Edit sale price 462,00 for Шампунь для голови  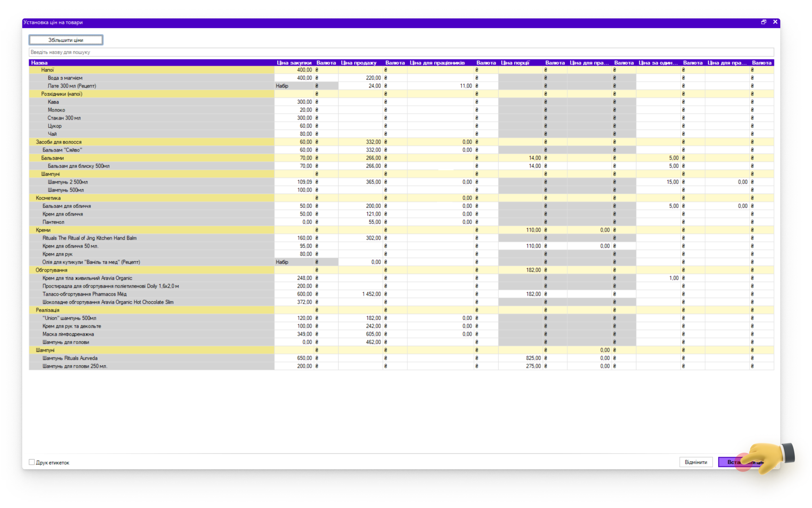[x=360, y=342]
